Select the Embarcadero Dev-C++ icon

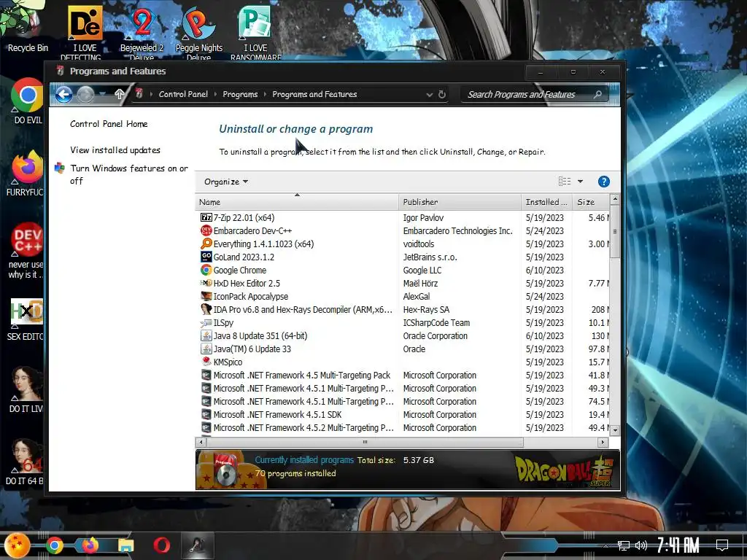tap(206, 230)
